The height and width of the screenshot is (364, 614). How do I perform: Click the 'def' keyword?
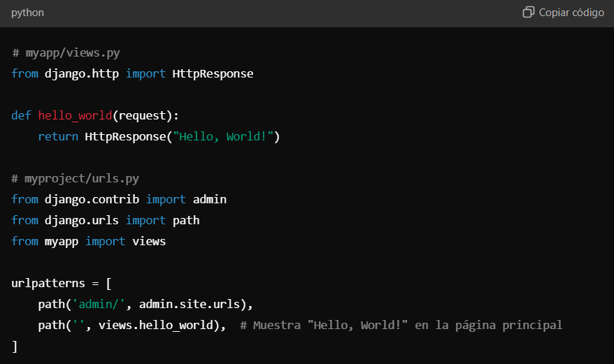(x=21, y=115)
